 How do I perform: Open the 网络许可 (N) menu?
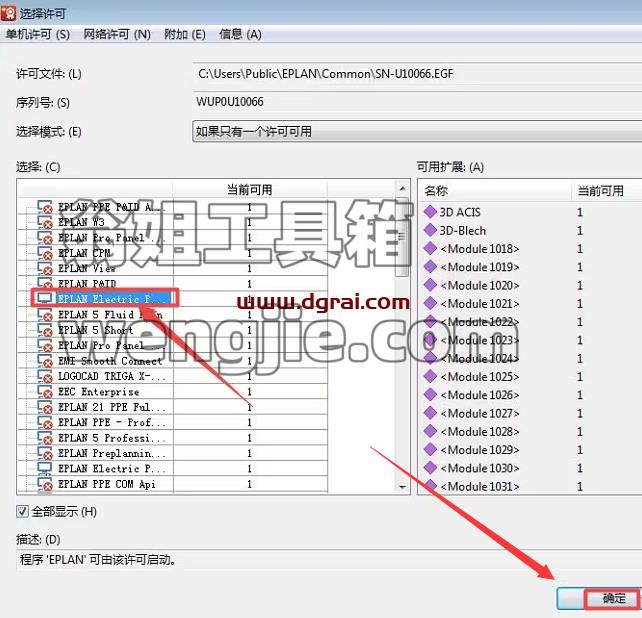point(117,34)
